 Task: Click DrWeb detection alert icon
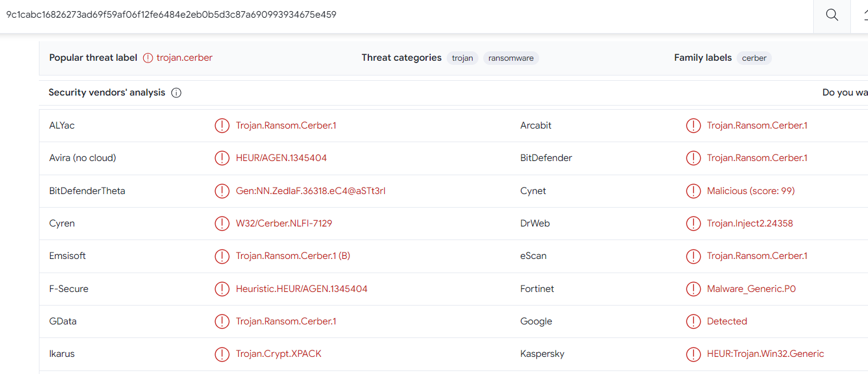click(x=693, y=224)
